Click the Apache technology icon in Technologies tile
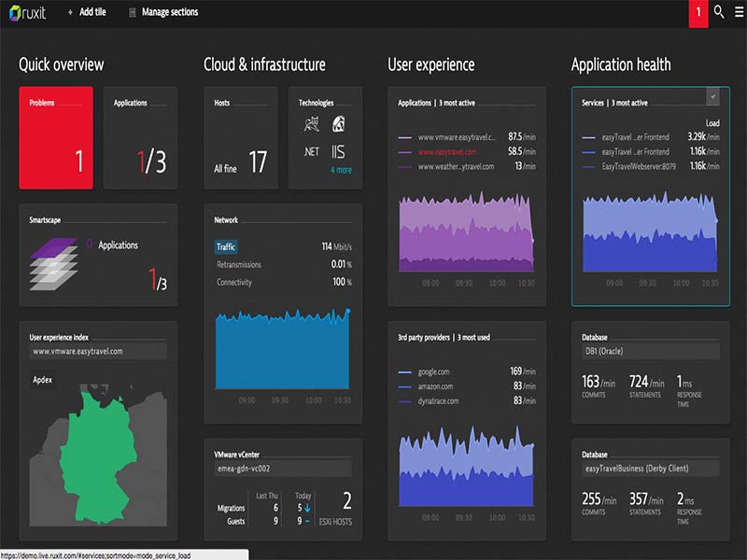Screen dimensions: 747x560 pyautogui.click(x=338, y=123)
